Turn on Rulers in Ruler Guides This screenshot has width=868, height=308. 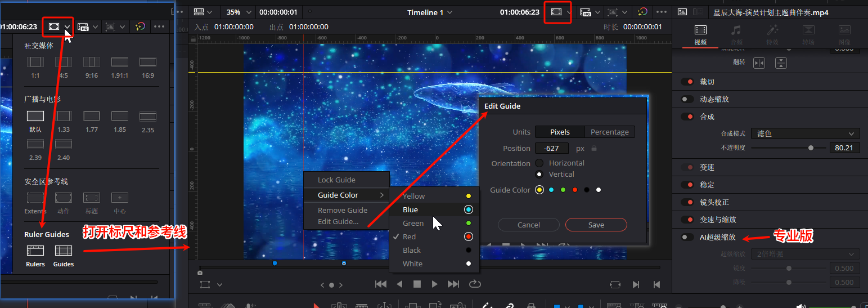click(x=35, y=251)
